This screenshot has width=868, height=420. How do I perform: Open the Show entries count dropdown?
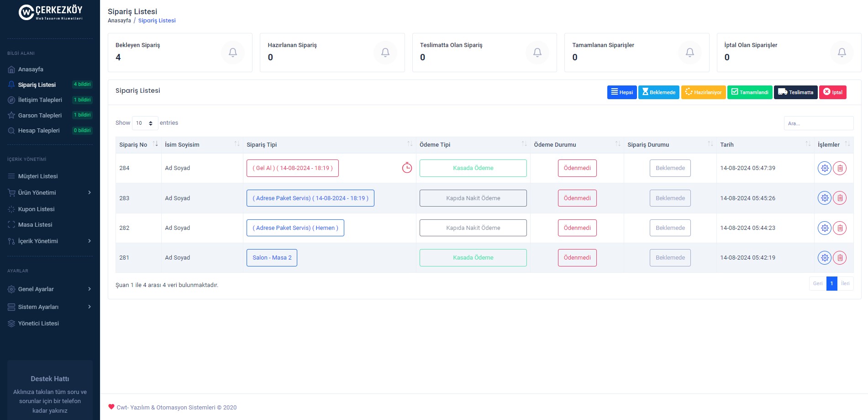point(145,123)
